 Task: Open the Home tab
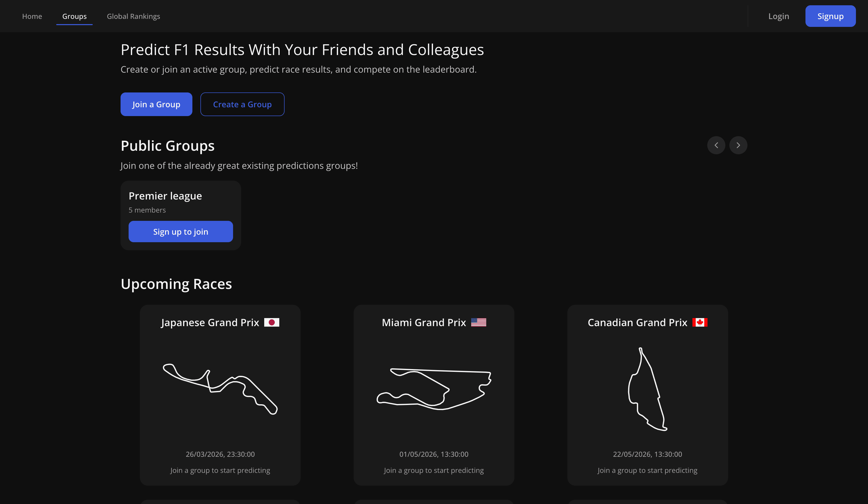[32, 16]
